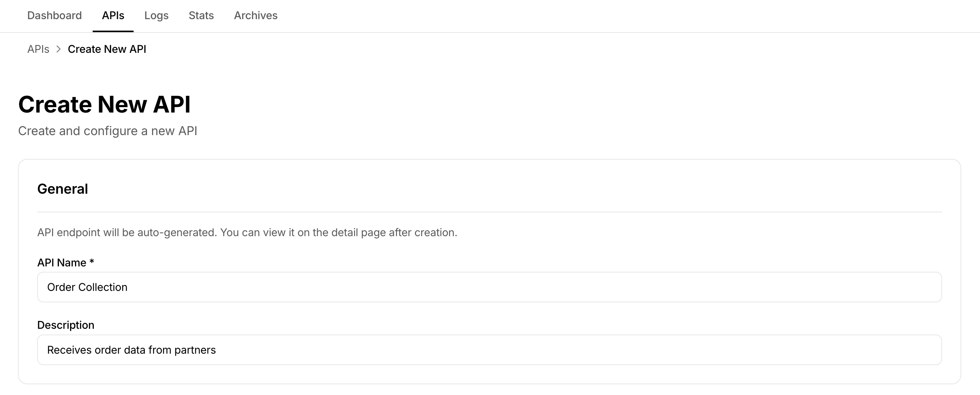
Task: Click the Create New API breadcrumb item
Action: [x=107, y=49]
